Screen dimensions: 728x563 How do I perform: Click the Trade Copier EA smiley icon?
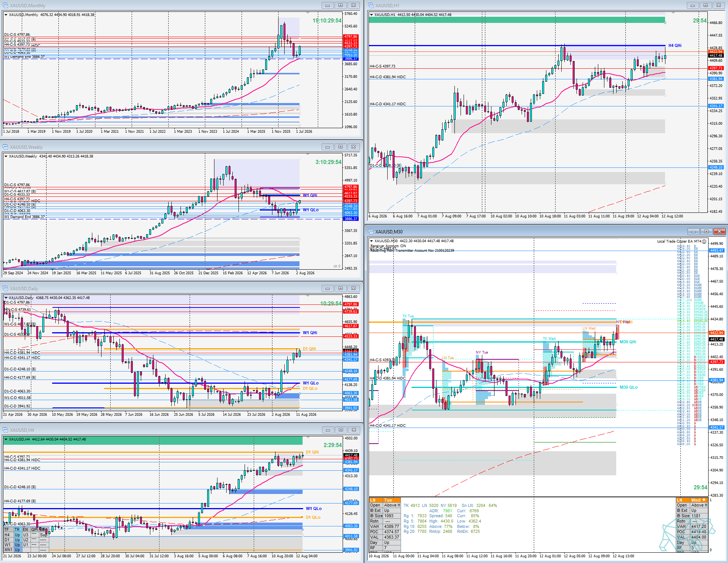[704, 241]
